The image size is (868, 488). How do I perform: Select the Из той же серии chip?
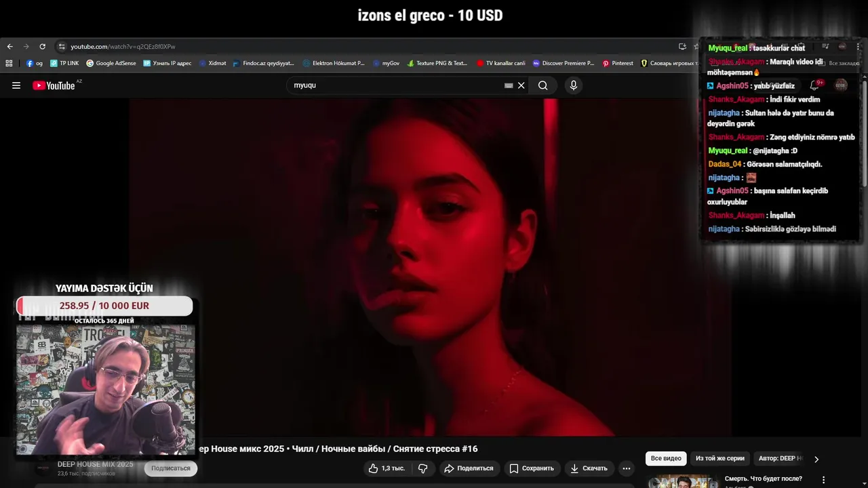[720, 459]
